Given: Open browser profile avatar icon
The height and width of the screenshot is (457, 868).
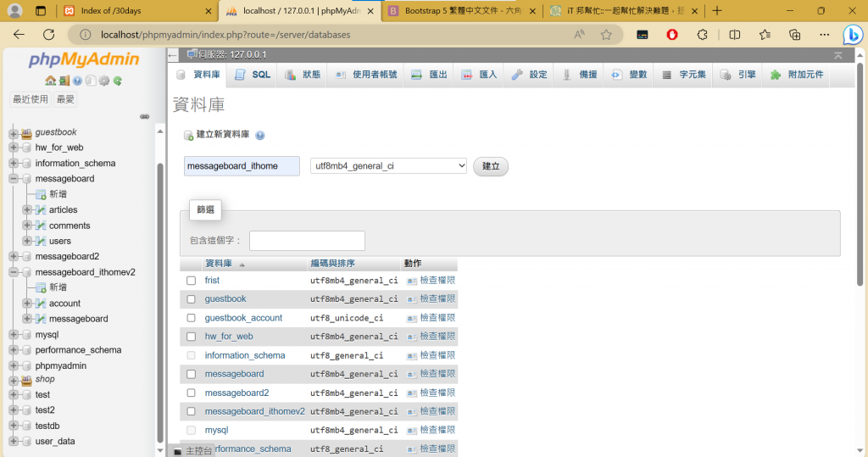Looking at the screenshot, I should tap(15, 10).
